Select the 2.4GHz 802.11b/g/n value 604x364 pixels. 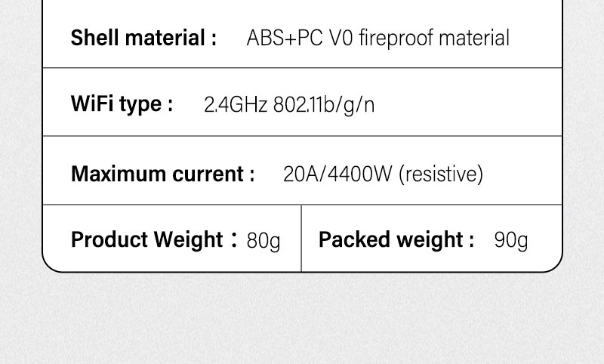[x=289, y=105]
